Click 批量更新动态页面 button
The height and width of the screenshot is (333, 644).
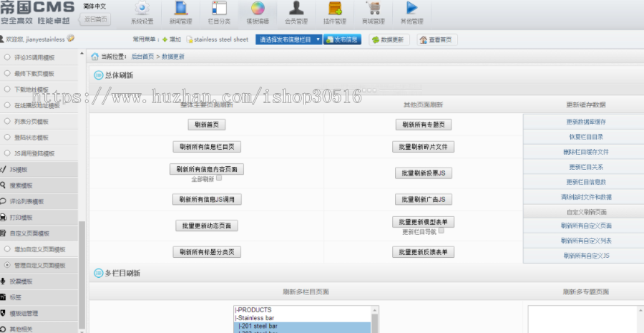[207, 226]
